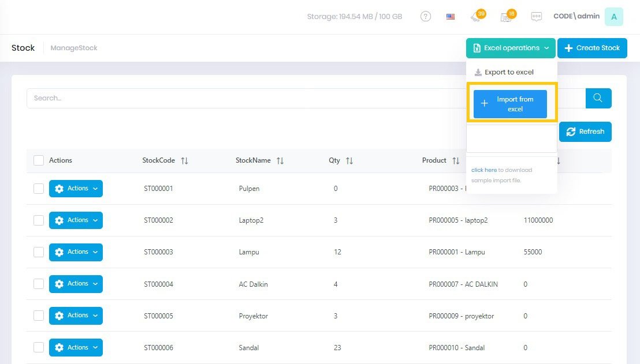The width and height of the screenshot is (640, 364).
Task: Select Import from excel option
Action: [510, 104]
